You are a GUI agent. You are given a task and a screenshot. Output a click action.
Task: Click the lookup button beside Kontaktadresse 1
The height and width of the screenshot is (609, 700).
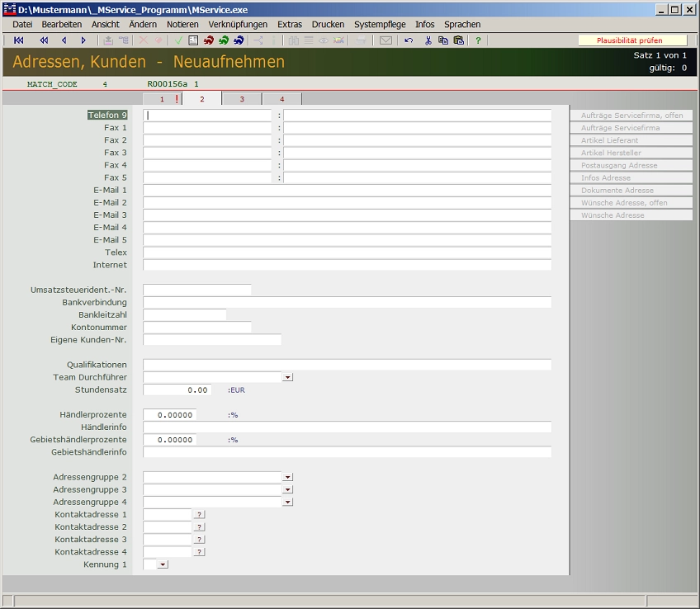(x=199, y=515)
